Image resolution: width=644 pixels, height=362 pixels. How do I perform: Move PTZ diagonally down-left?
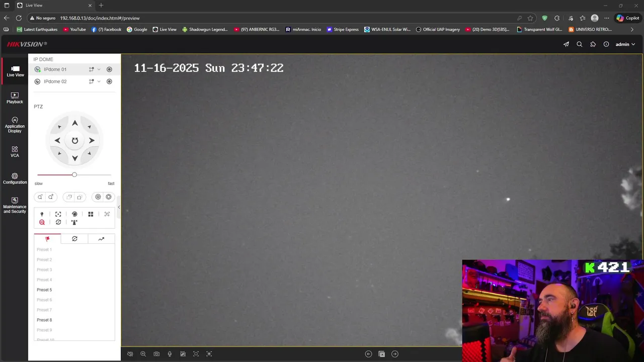[x=59, y=153]
